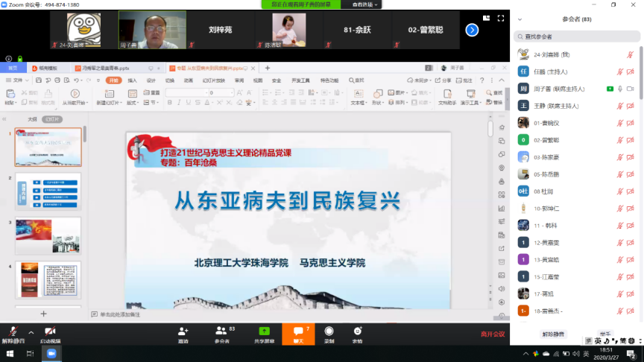Open the 设计 ribbon tab
This screenshot has width=644, height=362.
tap(151, 80)
